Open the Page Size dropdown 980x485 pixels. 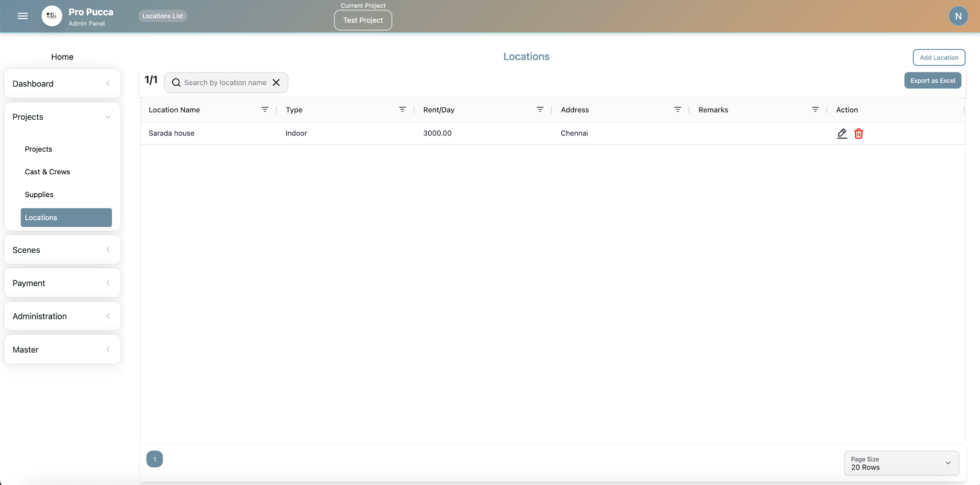tap(901, 463)
